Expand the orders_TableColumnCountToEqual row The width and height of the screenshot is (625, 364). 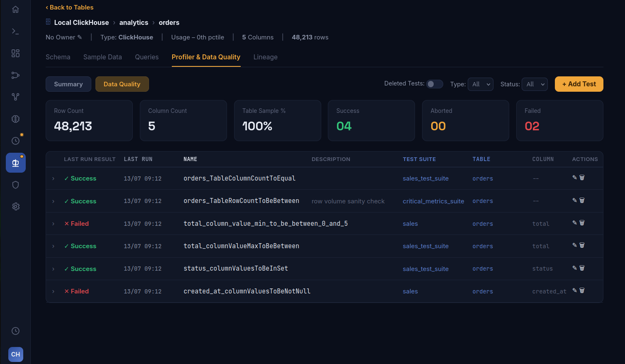click(x=54, y=178)
